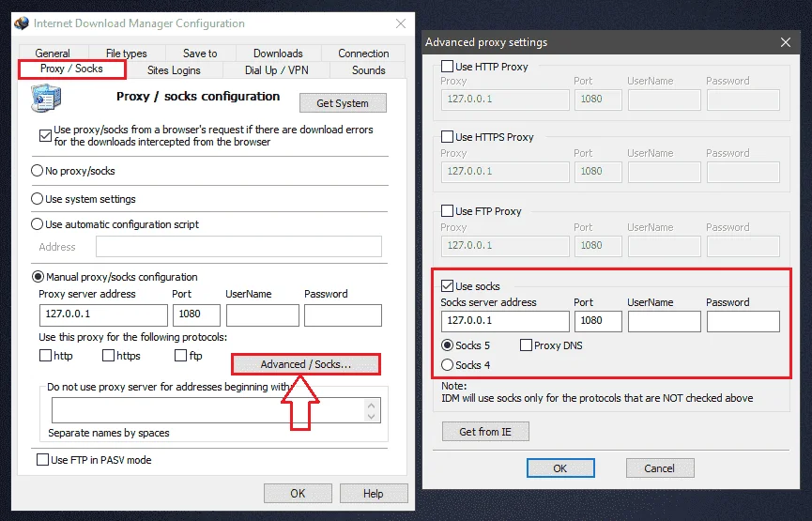
Task: Click the manual proxy Password field
Action: pos(343,314)
